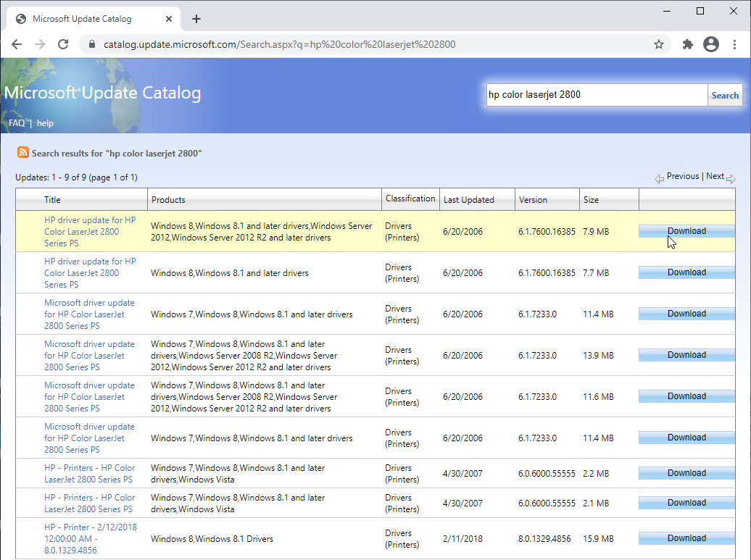This screenshot has width=751, height=560.
Task: Select the "2.1 MB" size cell
Action: [x=596, y=503]
